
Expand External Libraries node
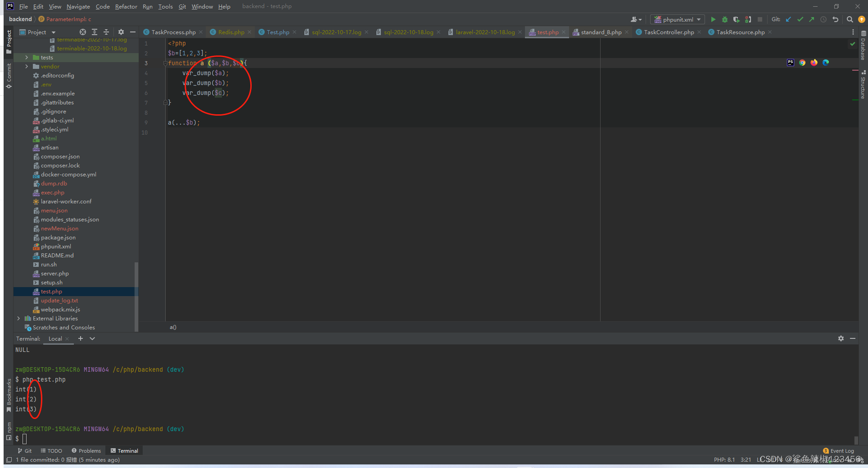[18, 319]
